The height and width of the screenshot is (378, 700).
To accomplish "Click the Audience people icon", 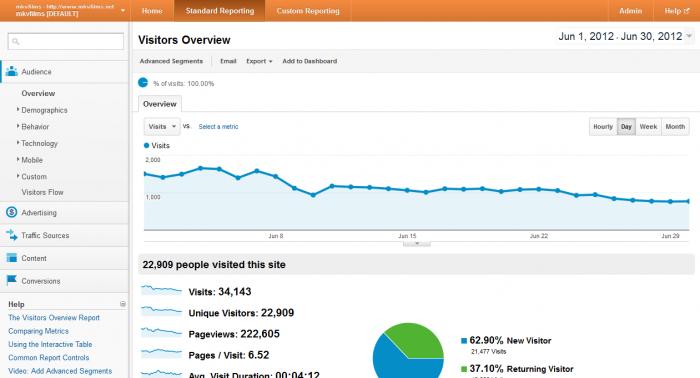I will 12,71.
